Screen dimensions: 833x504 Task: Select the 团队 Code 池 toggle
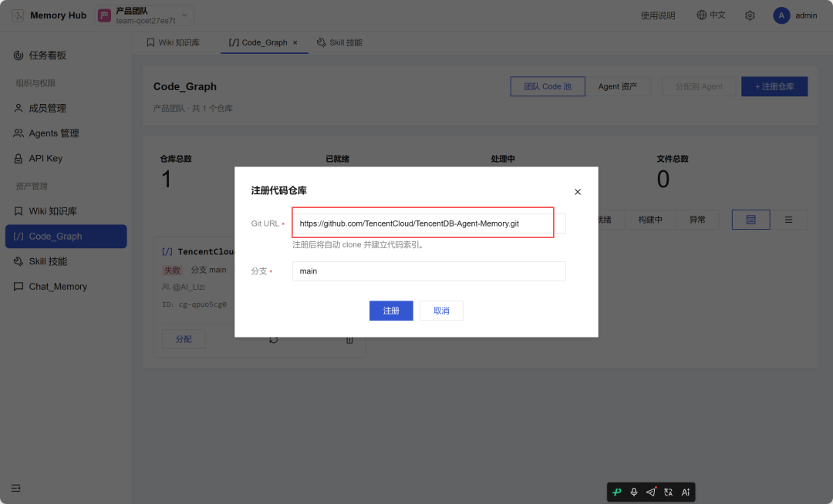[x=548, y=86]
